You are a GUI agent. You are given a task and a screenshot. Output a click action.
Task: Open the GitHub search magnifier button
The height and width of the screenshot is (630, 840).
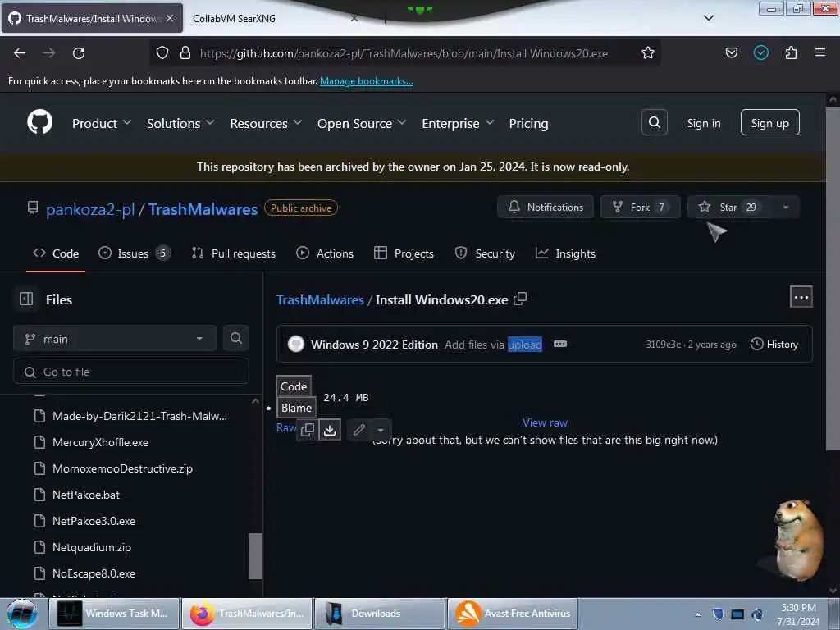point(655,123)
